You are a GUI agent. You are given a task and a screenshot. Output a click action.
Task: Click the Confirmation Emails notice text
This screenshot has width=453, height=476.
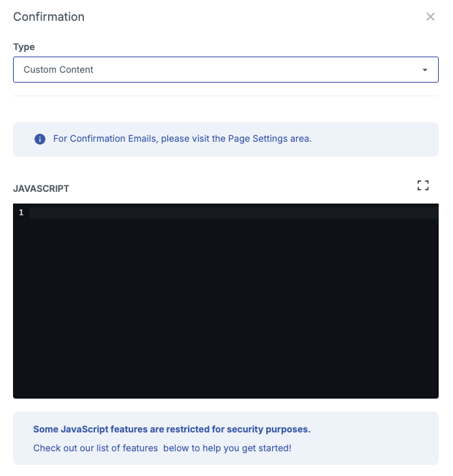[x=182, y=139]
